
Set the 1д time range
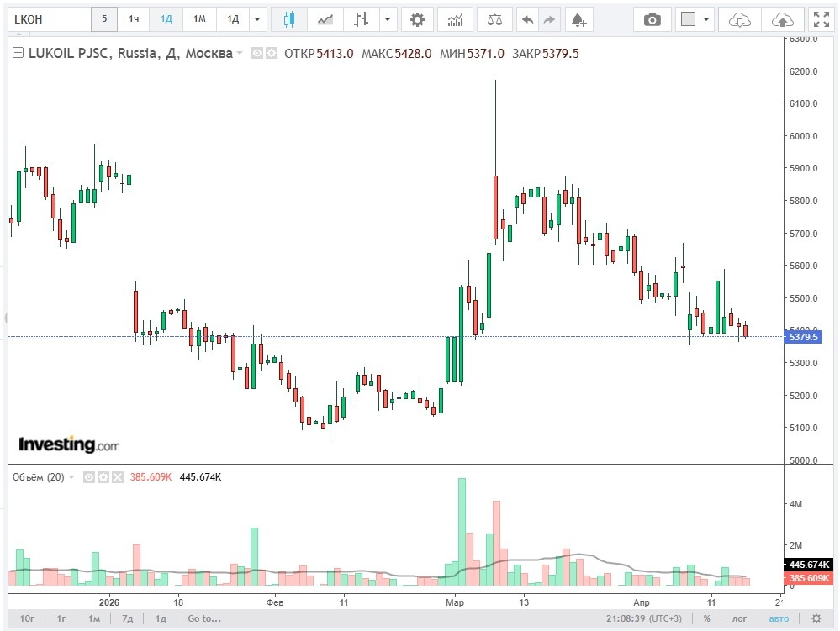(161, 618)
